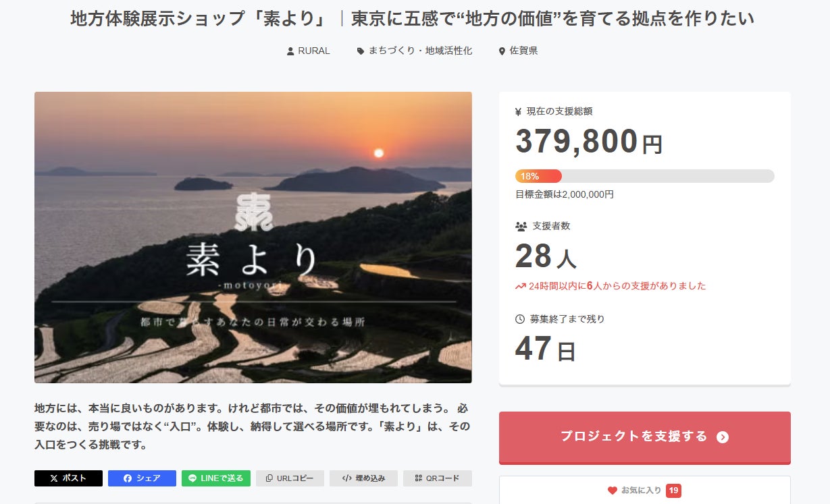Click the 18% funding progress bar
This screenshot has width=830, height=504.
[644, 176]
